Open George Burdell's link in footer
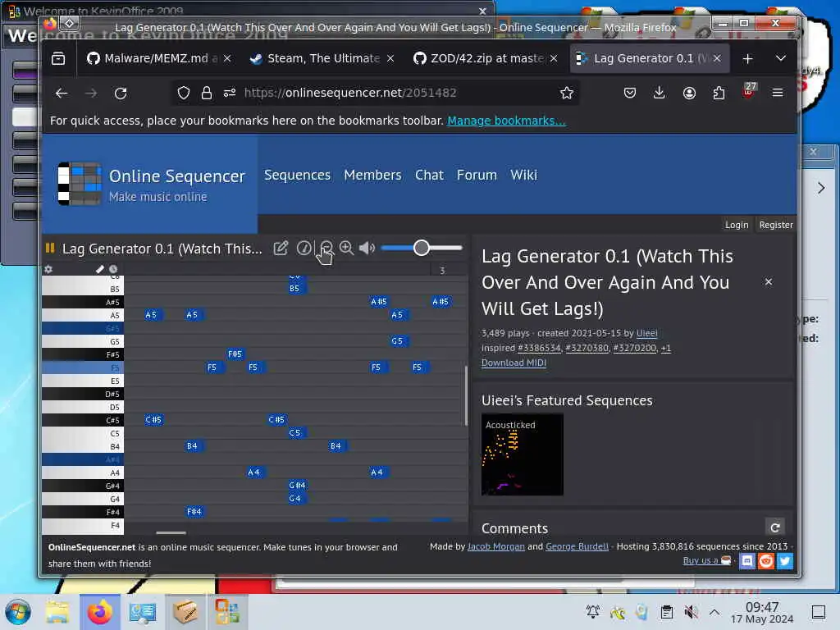Screen dimensions: 840x630 click(x=577, y=546)
